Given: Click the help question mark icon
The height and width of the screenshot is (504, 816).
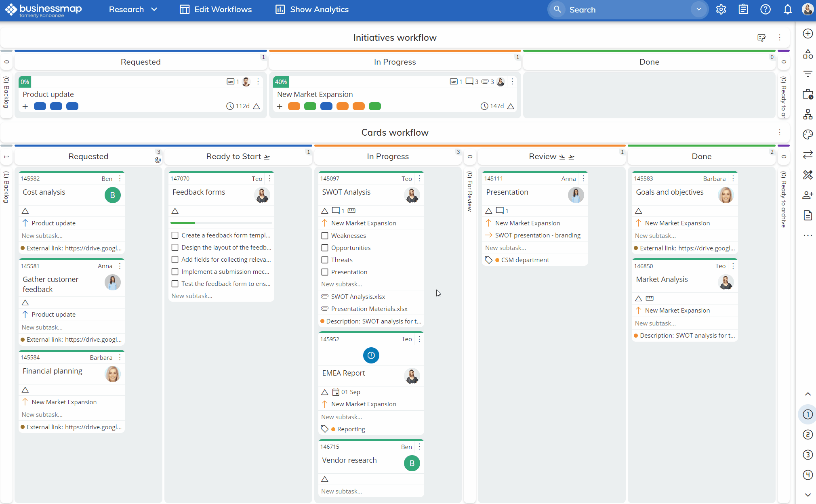Looking at the screenshot, I should click(765, 9).
